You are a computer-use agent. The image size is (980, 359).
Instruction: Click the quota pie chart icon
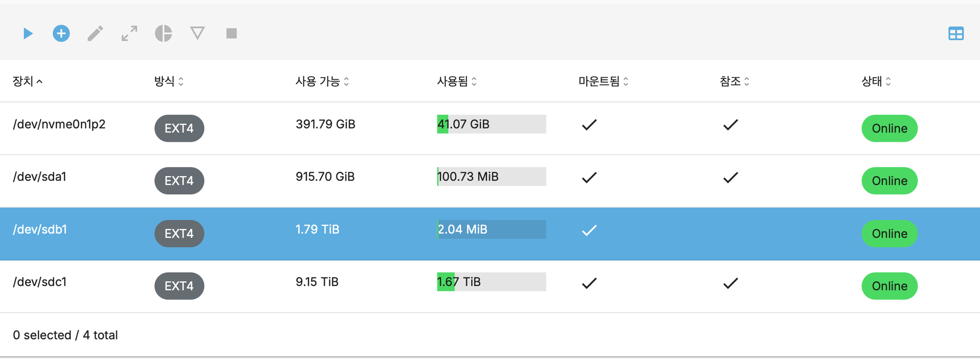point(163,33)
